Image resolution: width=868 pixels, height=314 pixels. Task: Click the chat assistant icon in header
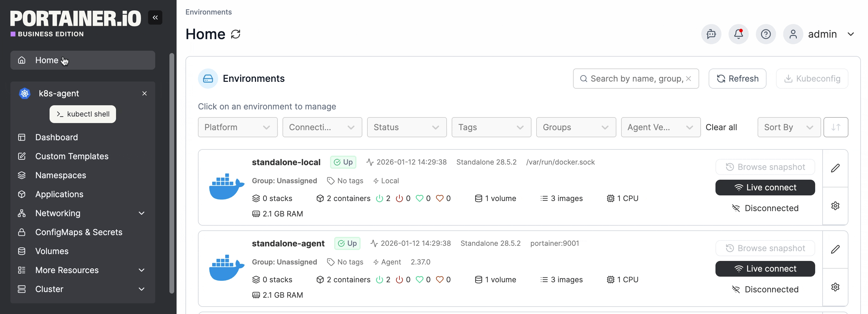tap(711, 34)
